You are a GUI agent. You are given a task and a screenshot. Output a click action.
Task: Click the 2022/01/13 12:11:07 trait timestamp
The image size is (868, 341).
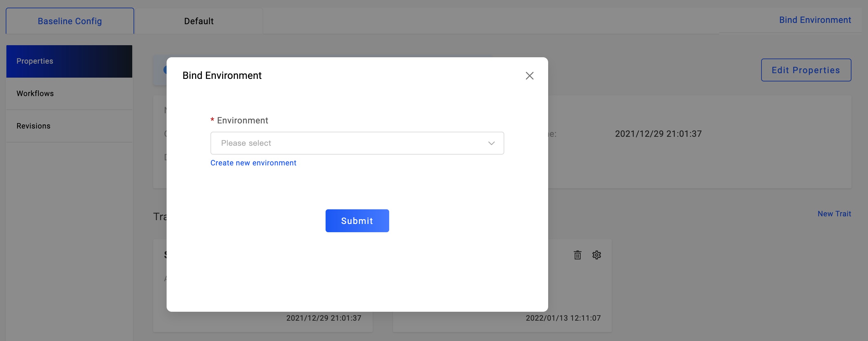pos(563,318)
